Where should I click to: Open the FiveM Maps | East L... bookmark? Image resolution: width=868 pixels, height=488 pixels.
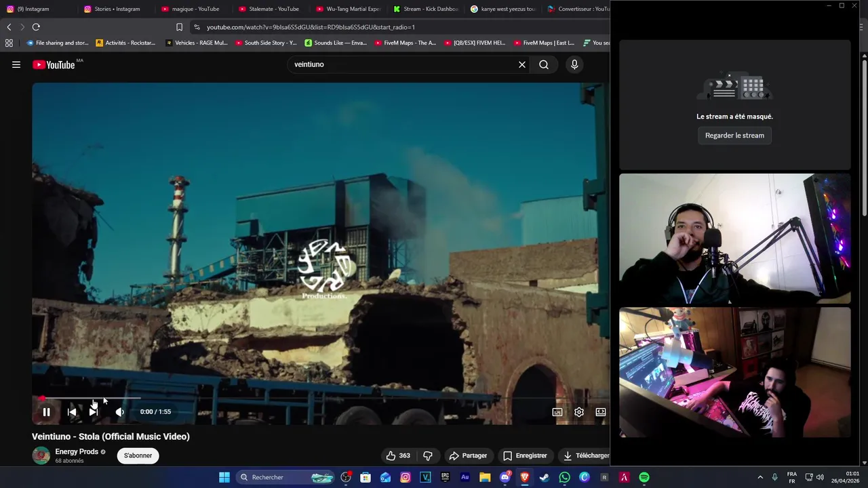[x=544, y=43]
